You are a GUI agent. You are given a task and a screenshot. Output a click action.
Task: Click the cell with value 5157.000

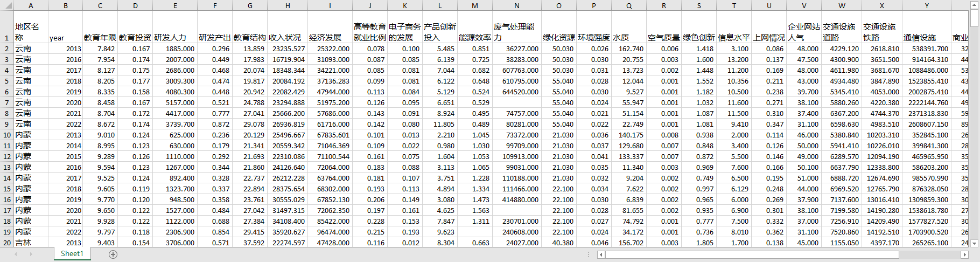click(176, 102)
